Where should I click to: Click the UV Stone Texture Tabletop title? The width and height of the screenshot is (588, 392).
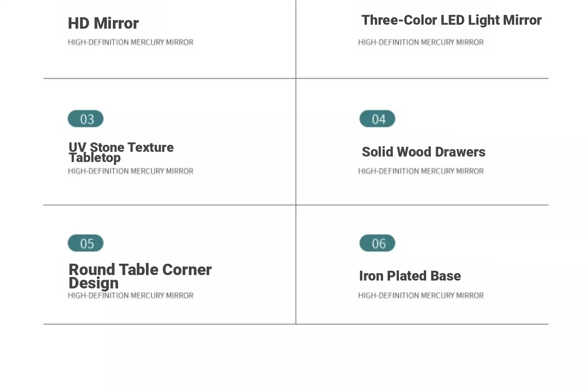point(121,152)
